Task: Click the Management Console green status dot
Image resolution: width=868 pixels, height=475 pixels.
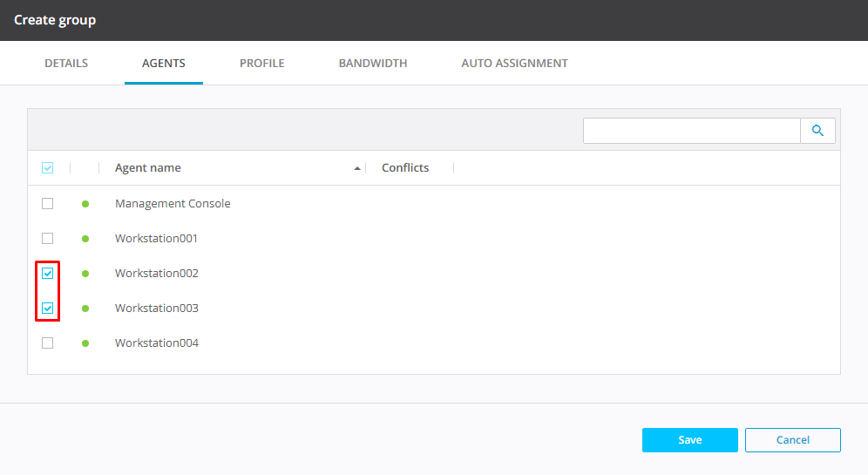Action: (x=85, y=204)
